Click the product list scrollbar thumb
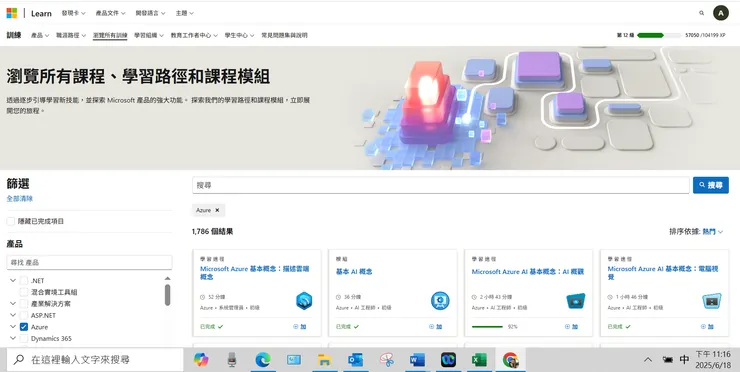This screenshot has height=372, width=740. pyautogui.click(x=167, y=295)
